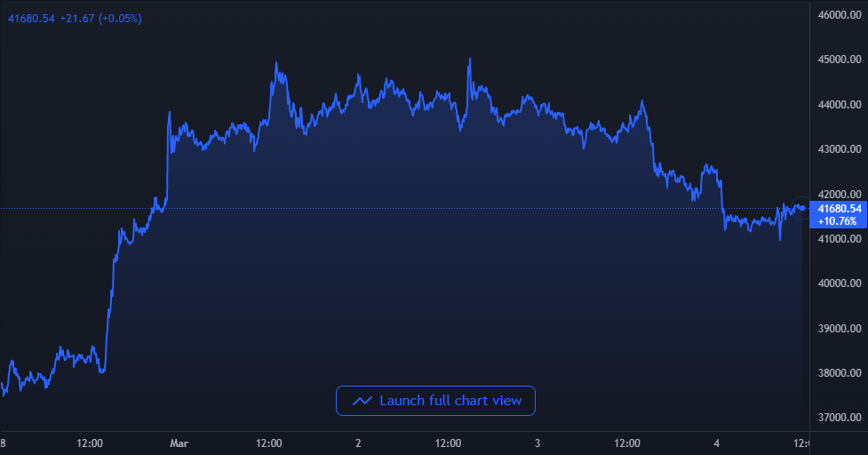
Task: Click the 39000.00 price axis label
Action: (838, 329)
